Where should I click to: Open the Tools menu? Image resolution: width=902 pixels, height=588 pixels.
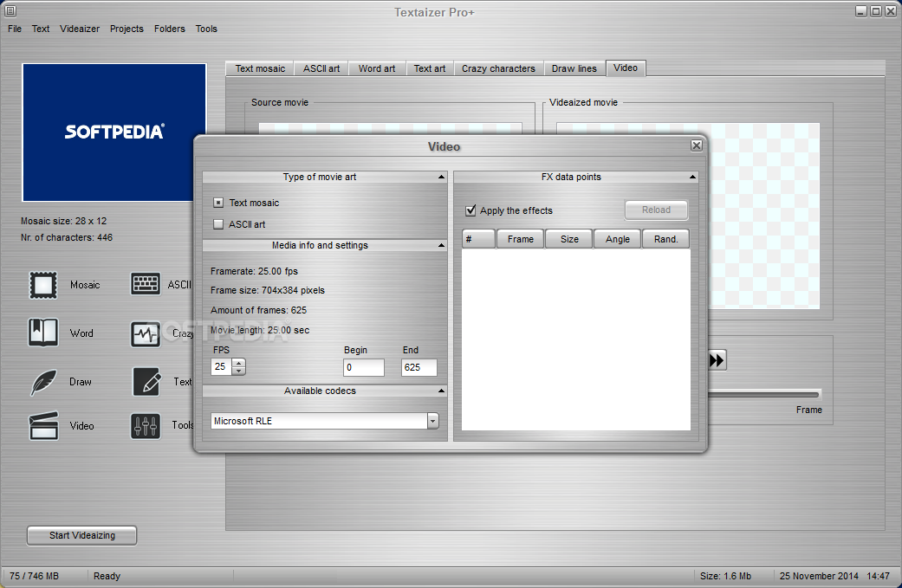point(206,29)
